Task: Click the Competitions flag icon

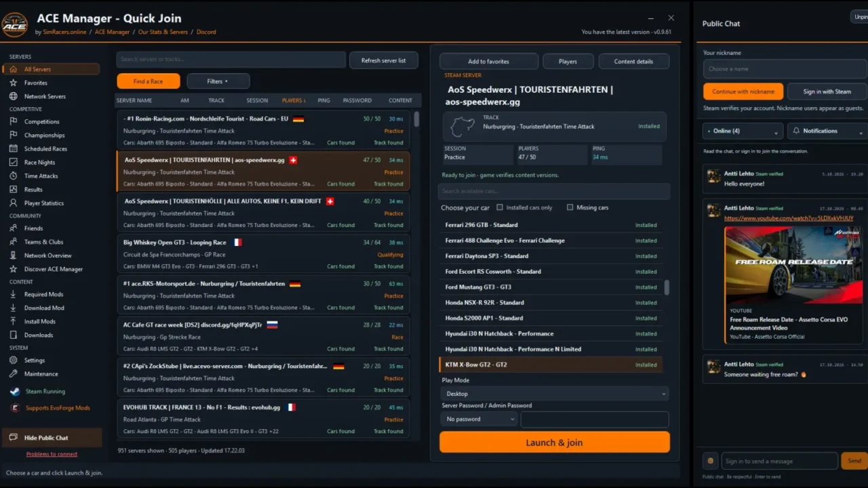Action: 13,121
